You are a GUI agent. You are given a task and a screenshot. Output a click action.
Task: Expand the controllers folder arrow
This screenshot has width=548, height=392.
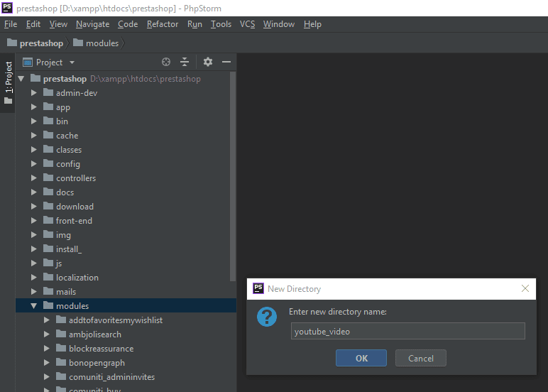pos(34,178)
